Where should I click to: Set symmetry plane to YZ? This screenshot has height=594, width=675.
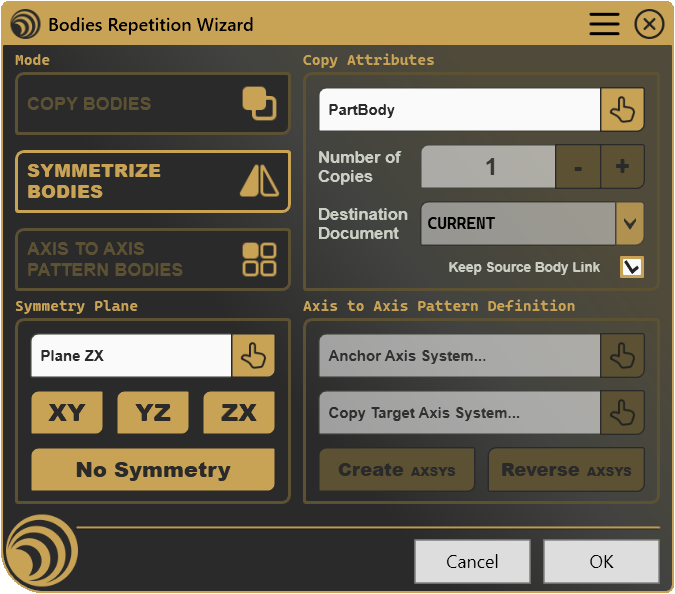153,412
